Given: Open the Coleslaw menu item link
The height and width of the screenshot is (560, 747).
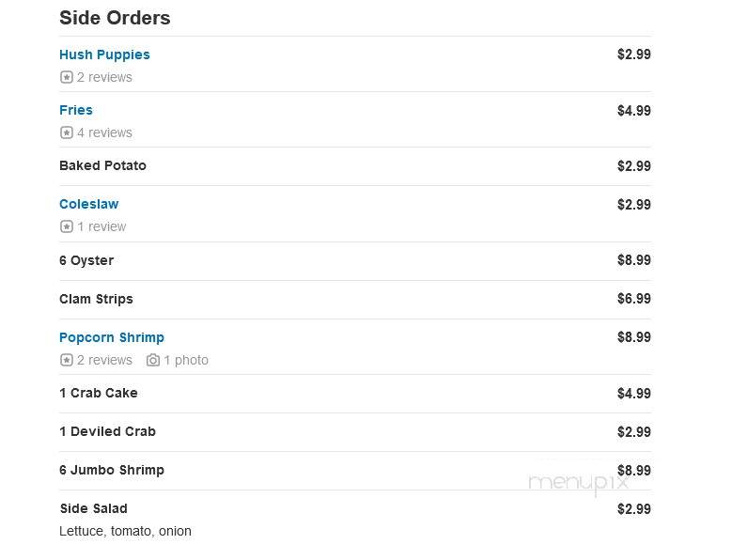Looking at the screenshot, I should click(x=88, y=204).
